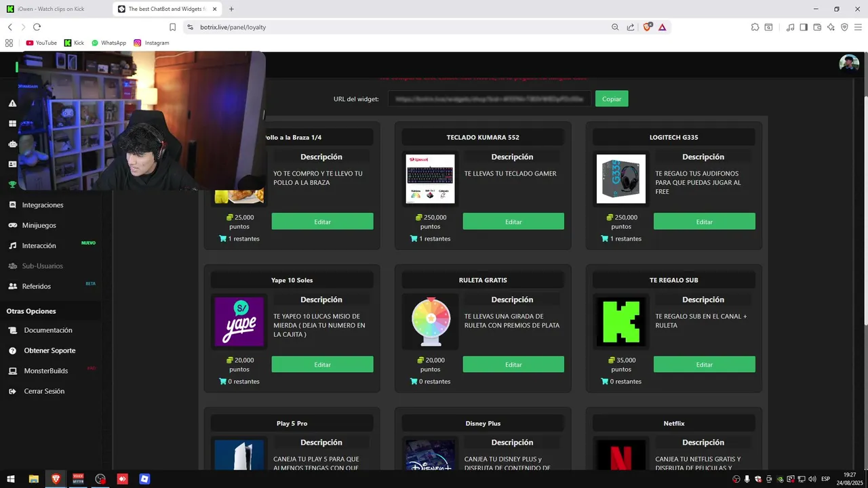Click Obtener Soporte in the sidebar

click(51, 350)
